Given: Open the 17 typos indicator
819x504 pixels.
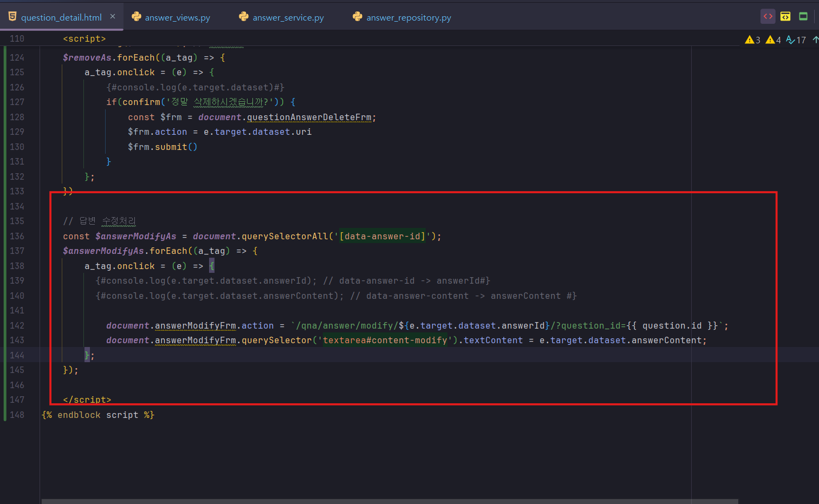Looking at the screenshot, I should pos(796,40).
